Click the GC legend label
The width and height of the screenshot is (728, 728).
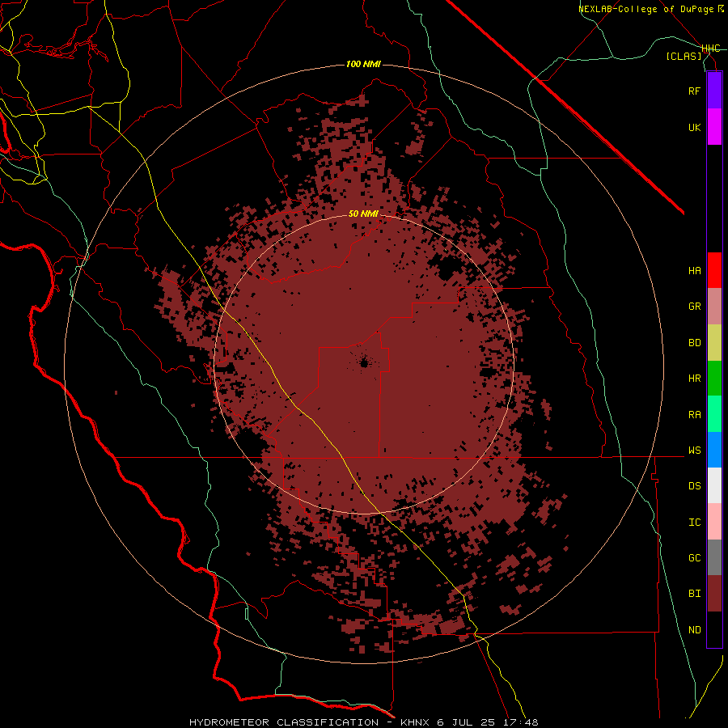[694, 557]
